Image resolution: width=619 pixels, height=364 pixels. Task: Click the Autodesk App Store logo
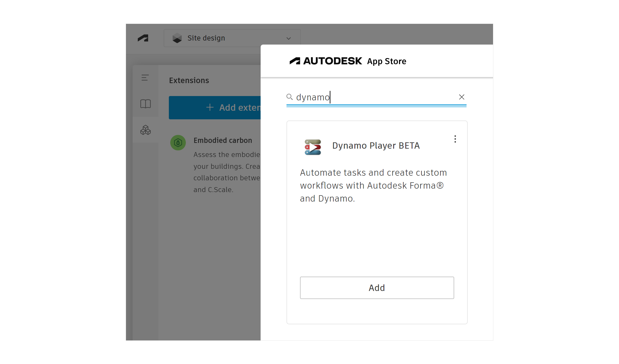348,61
